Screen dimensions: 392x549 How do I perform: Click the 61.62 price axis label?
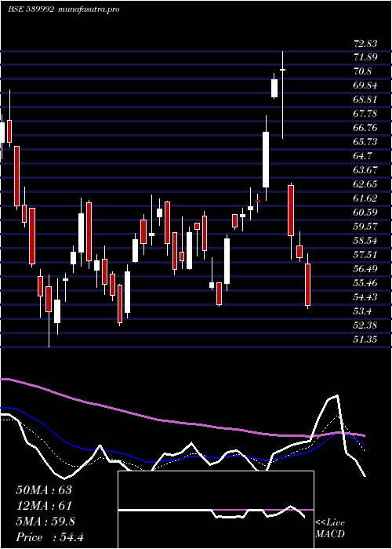365,198
